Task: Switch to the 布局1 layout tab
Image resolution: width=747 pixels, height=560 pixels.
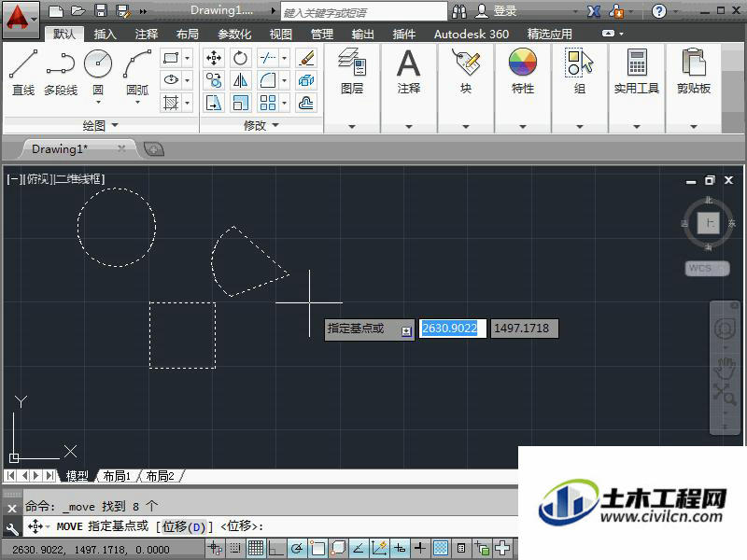Action: pos(117,476)
